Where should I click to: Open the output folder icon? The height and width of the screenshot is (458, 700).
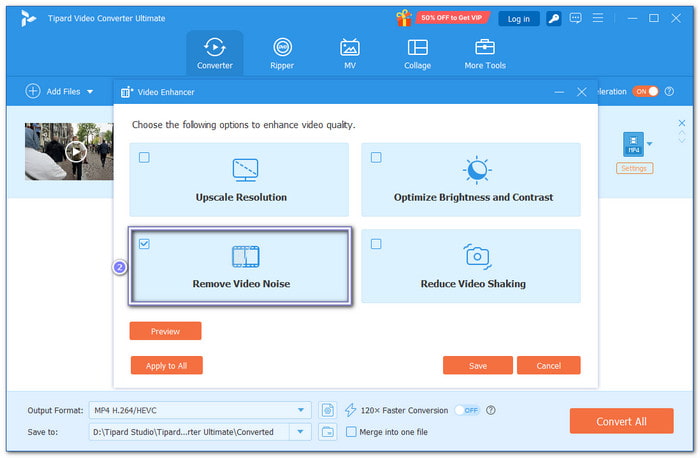point(328,432)
